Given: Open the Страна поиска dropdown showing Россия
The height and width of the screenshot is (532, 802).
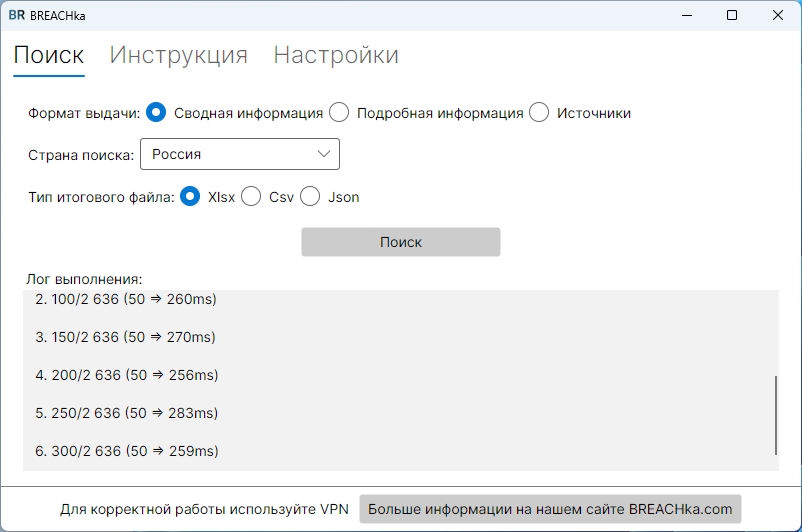Looking at the screenshot, I should click(240, 154).
